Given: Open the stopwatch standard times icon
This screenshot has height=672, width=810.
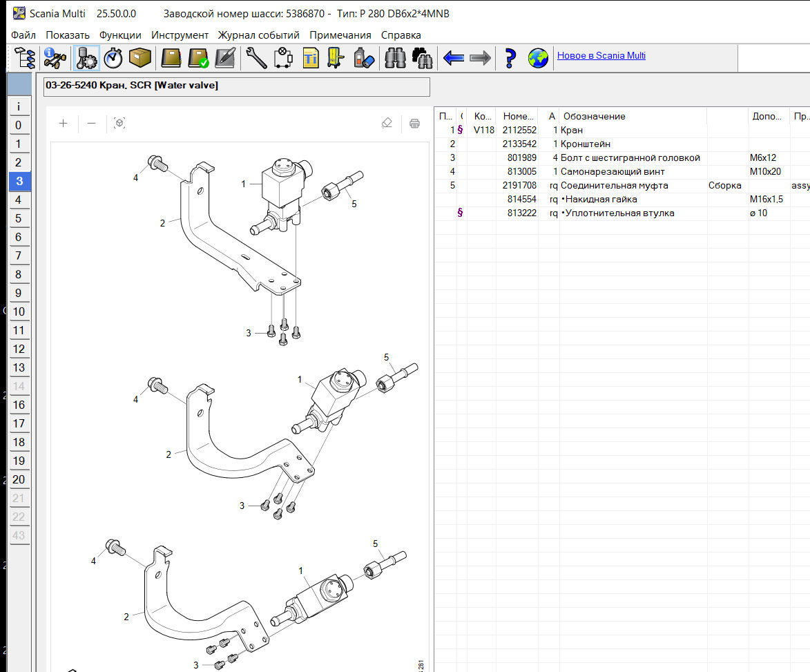Looking at the screenshot, I should click(113, 58).
